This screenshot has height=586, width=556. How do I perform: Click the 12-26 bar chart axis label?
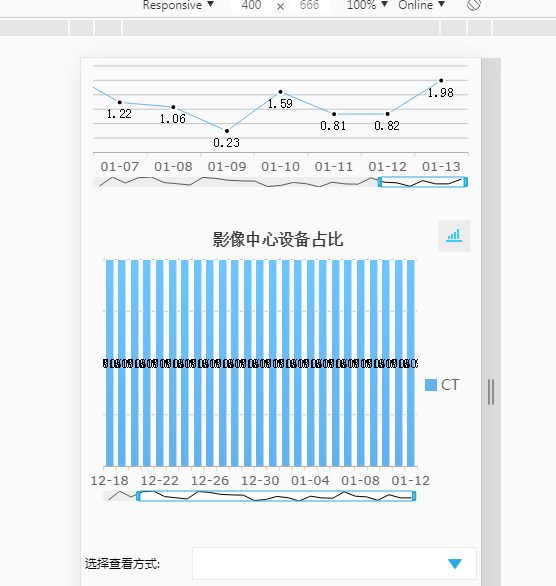210,481
